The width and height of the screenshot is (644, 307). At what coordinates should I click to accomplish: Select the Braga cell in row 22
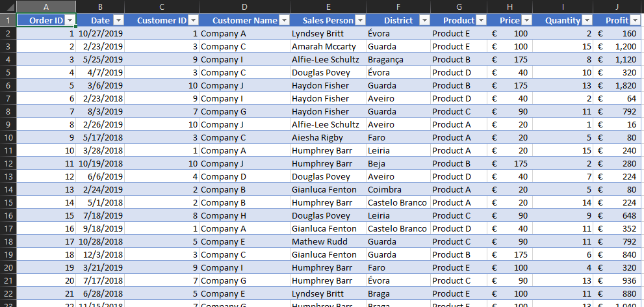[398, 293]
